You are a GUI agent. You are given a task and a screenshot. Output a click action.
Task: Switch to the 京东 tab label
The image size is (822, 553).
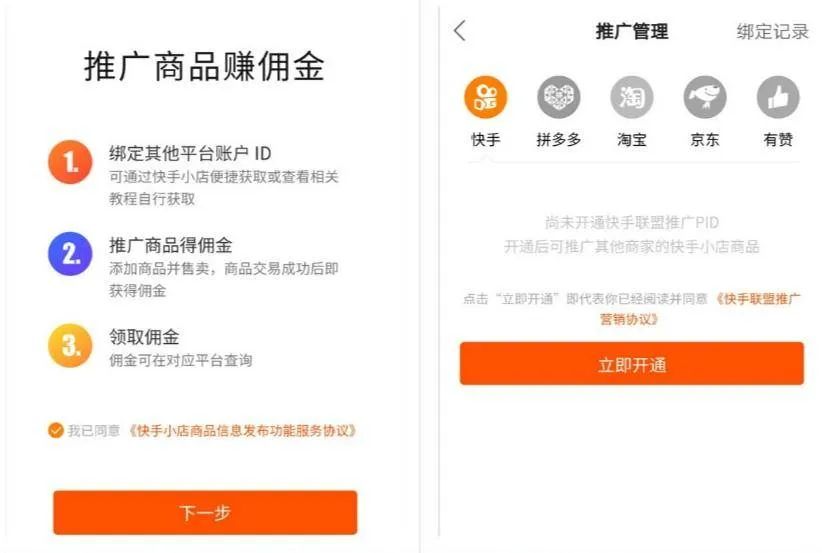tap(705, 139)
